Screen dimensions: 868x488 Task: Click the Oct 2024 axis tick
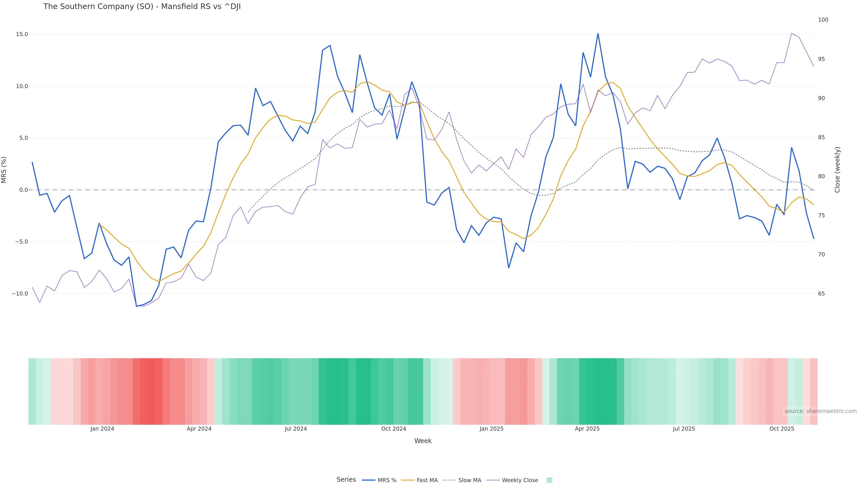(394, 429)
